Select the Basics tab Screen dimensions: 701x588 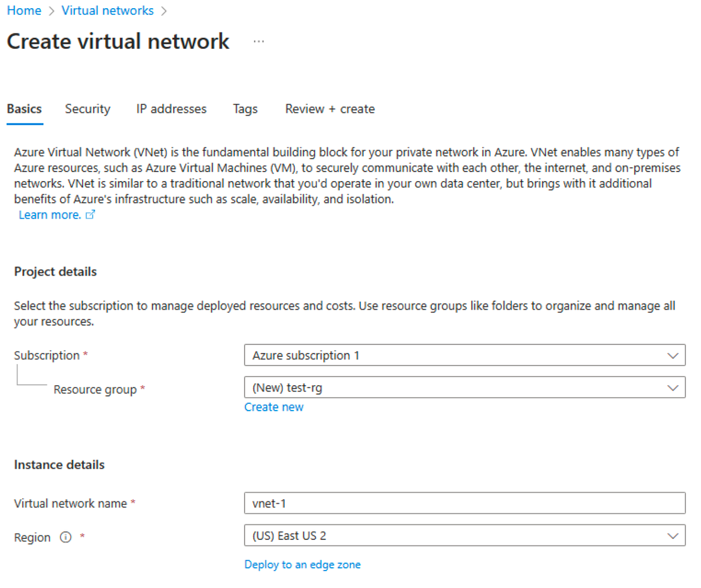click(24, 109)
